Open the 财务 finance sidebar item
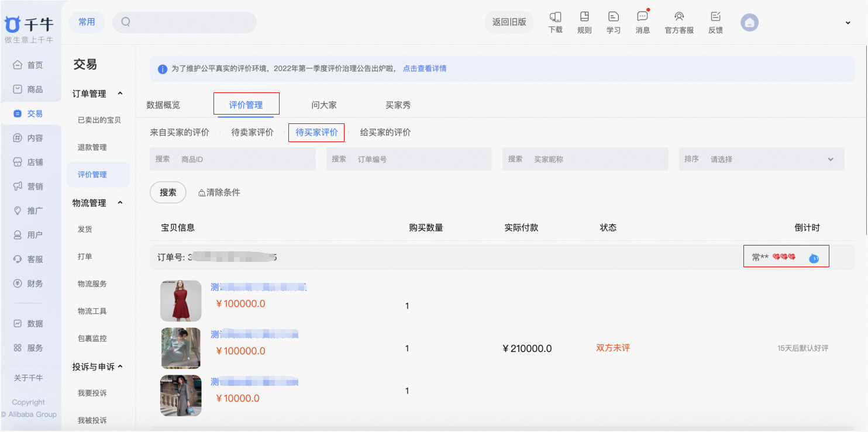 coord(28,284)
